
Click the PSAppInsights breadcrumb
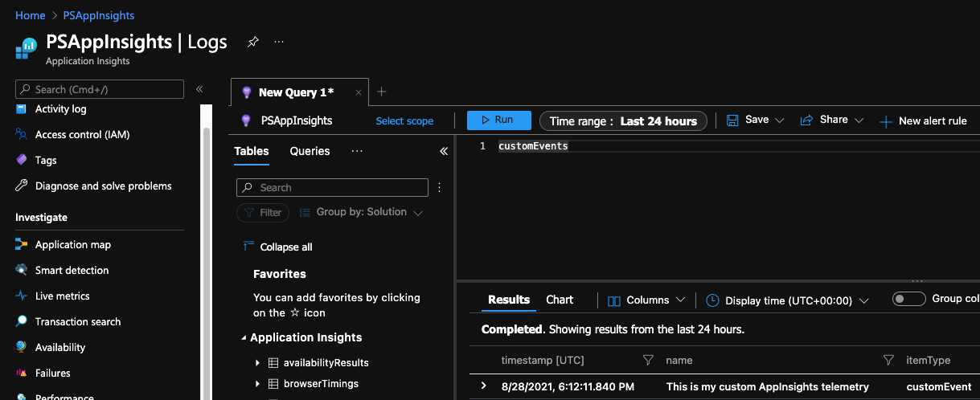[97, 15]
